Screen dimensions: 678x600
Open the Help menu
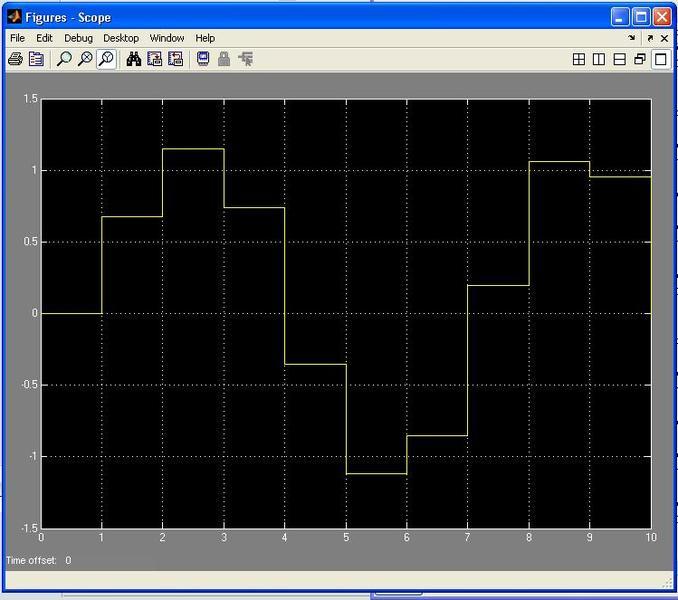click(205, 38)
